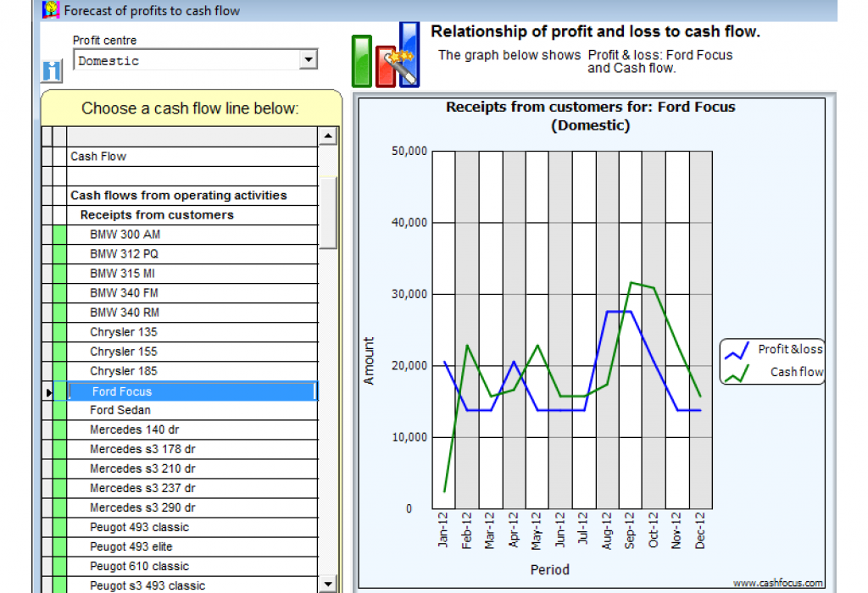Select the Chrysler 155 row

192,352
